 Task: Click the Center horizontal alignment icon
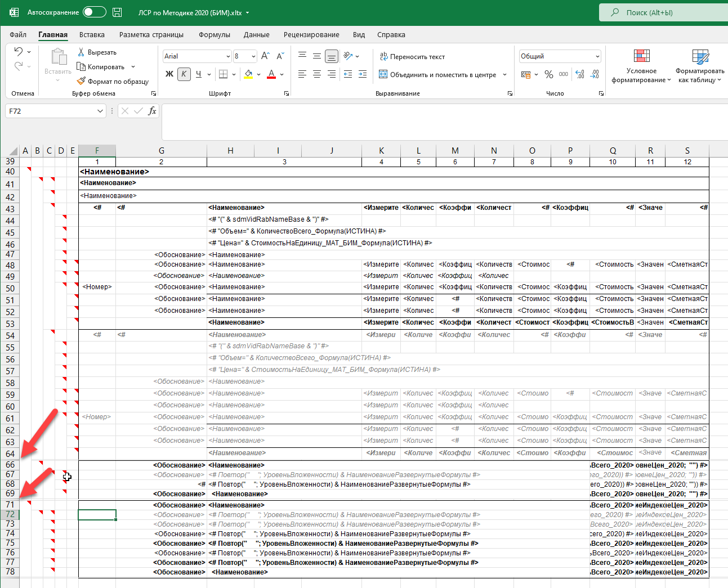[x=317, y=74]
